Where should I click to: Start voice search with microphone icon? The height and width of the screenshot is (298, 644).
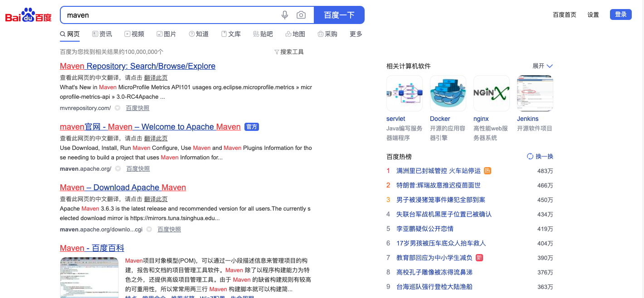click(285, 15)
